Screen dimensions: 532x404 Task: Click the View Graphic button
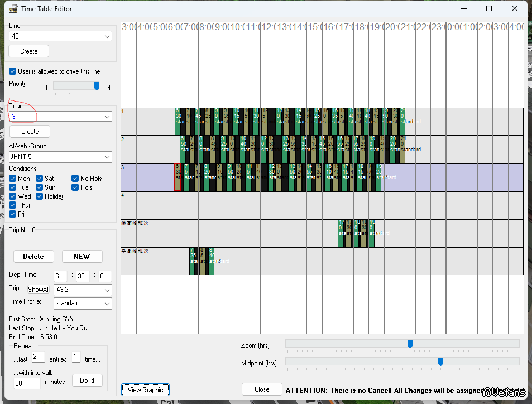(x=145, y=389)
